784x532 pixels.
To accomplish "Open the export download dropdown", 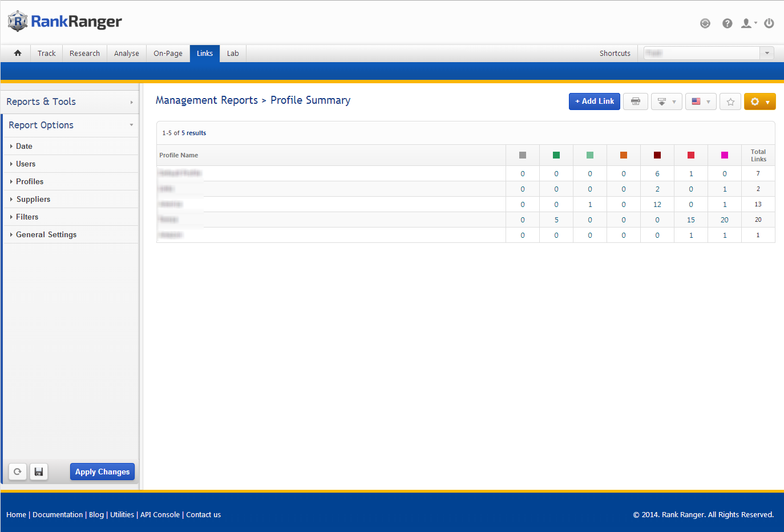I will coord(666,101).
